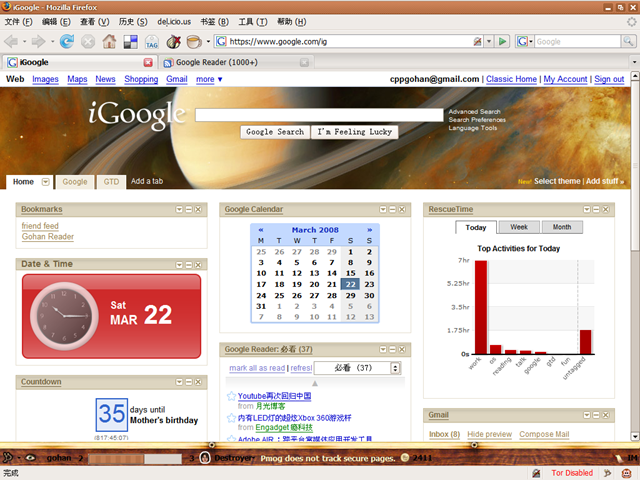The height and width of the screenshot is (480, 640).
Task: Click the monkey face status bar icon
Action: pos(627,473)
